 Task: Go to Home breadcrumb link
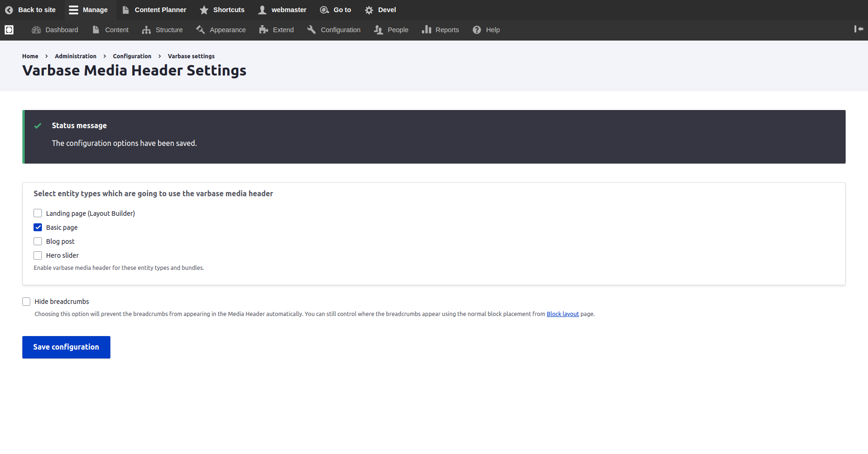click(30, 56)
